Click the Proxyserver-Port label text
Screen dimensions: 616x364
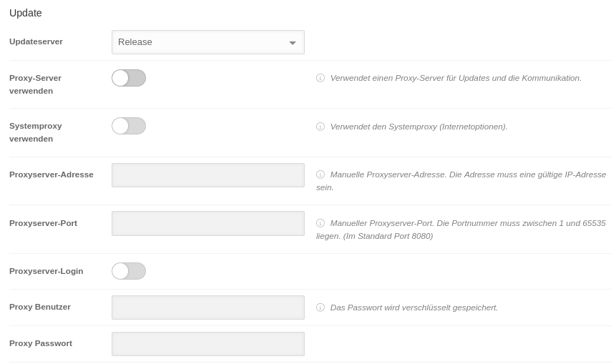point(43,223)
